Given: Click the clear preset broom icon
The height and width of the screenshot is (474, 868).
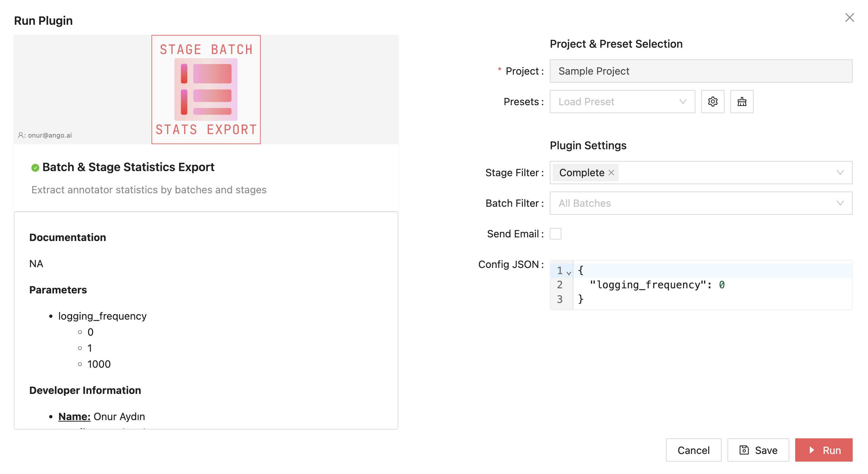Looking at the screenshot, I should click(x=742, y=102).
